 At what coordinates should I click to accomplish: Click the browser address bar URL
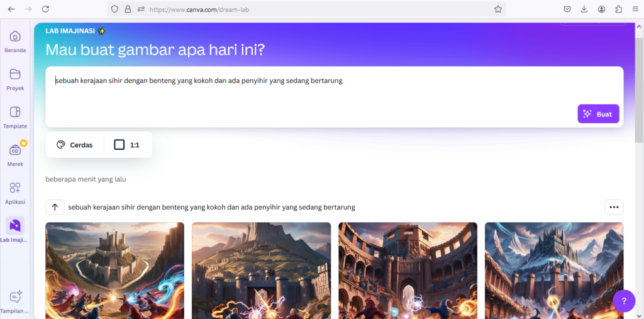[199, 9]
